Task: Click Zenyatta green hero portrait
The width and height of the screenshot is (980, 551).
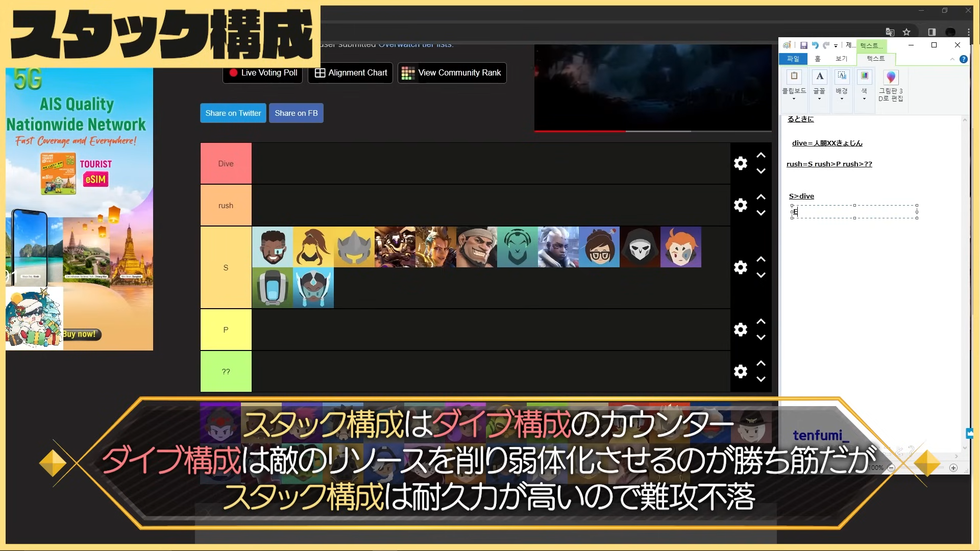Action: (518, 247)
